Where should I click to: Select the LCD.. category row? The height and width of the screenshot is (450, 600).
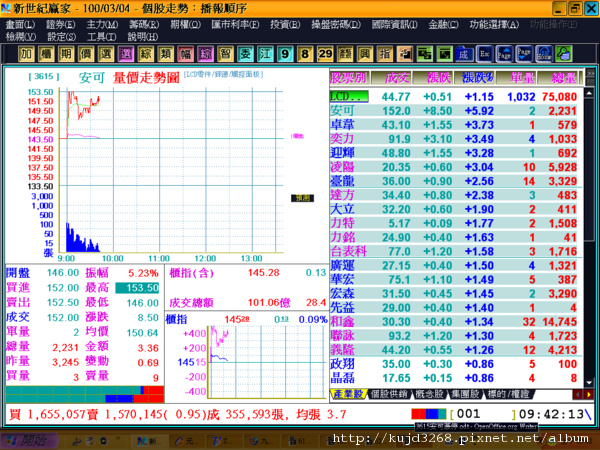pyautogui.click(x=453, y=96)
